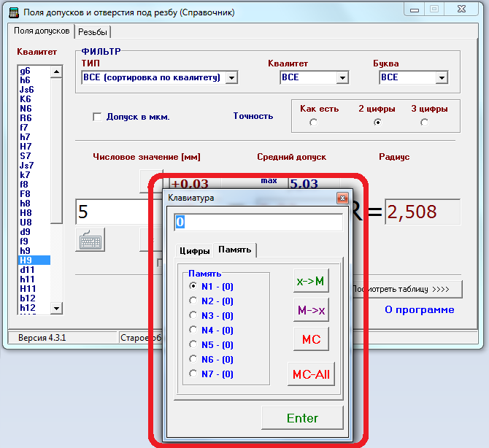489x448 pixels.
Task: Switch to the Резьбы tab
Action: (x=93, y=32)
